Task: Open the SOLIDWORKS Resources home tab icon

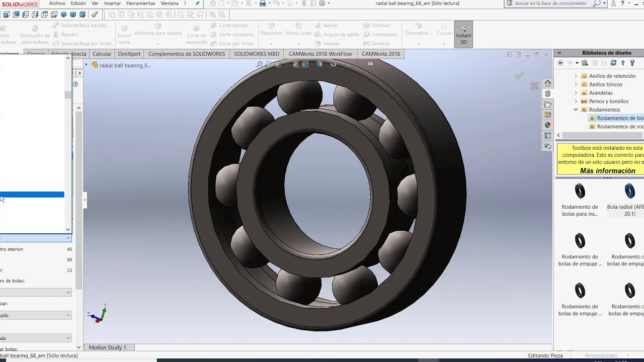Action: coord(548,83)
